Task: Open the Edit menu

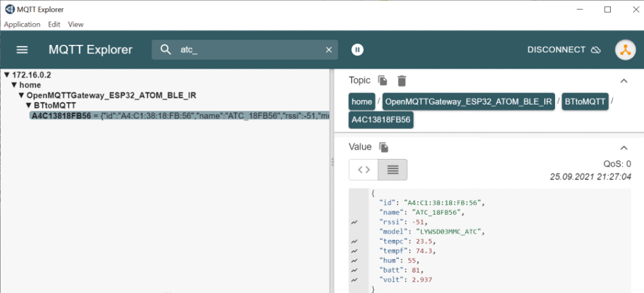Action: [x=54, y=24]
